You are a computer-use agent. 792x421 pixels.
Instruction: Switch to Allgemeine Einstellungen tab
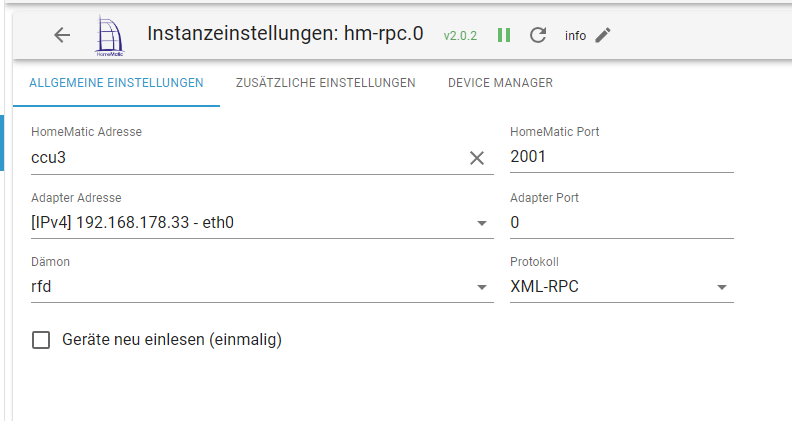point(116,83)
